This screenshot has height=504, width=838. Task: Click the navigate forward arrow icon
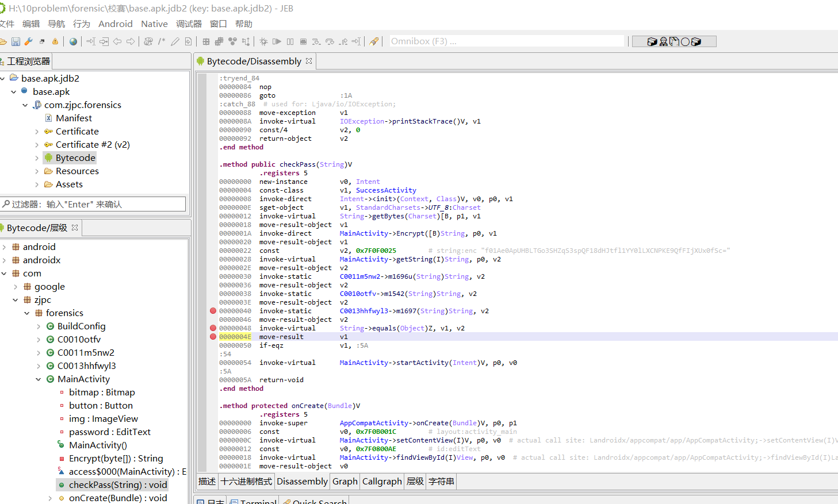(x=131, y=41)
